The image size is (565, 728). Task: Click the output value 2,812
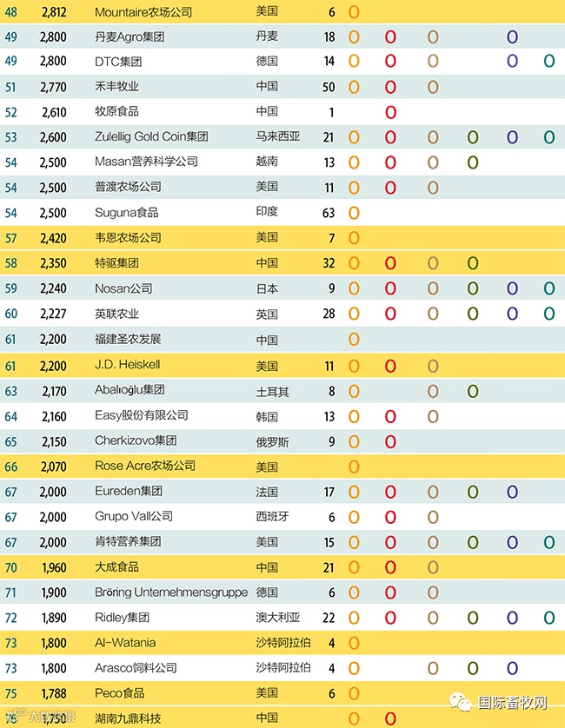click(54, 12)
